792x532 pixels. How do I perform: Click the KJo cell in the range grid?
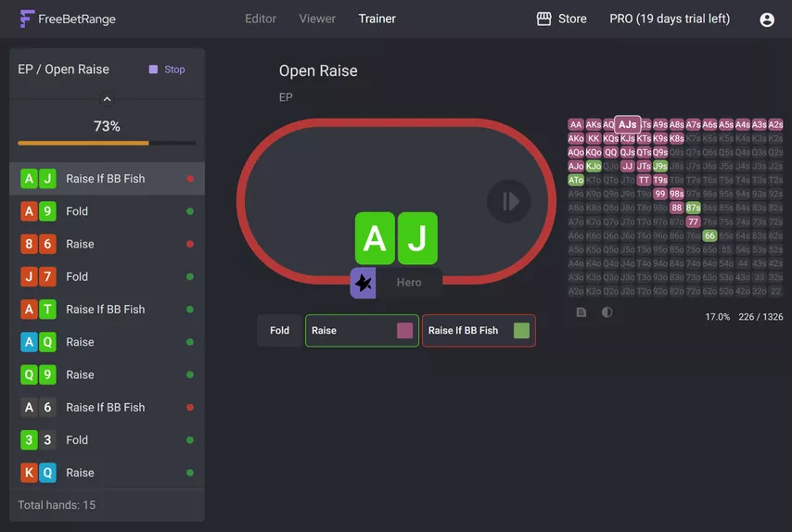[x=594, y=166]
